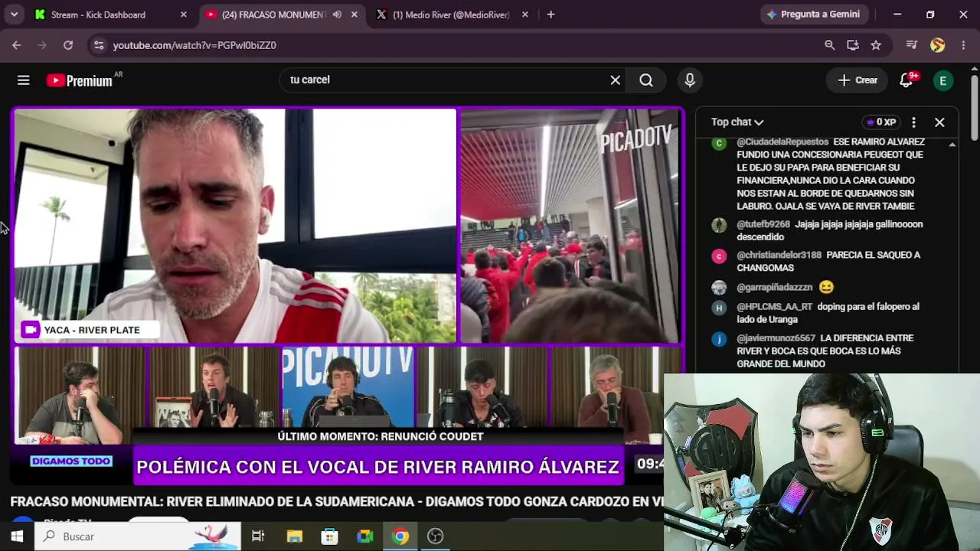Clear the search text with the X
Viewport: 980px width, 551px height.
click(x=615, y=80)
